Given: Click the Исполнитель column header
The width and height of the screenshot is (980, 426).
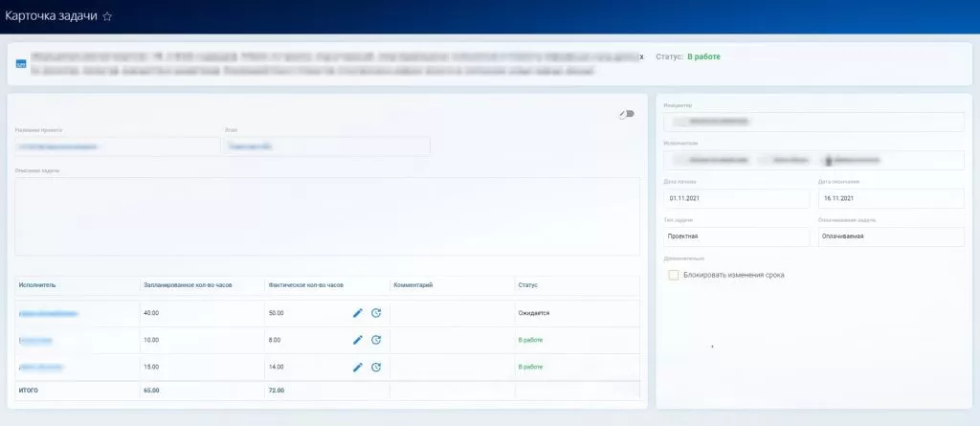Looking at the screenshot, I should tap(38, 285).
